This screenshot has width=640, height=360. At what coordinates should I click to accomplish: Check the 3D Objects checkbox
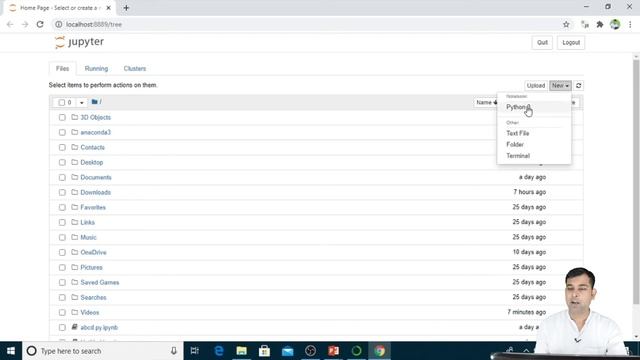(62, 118)
